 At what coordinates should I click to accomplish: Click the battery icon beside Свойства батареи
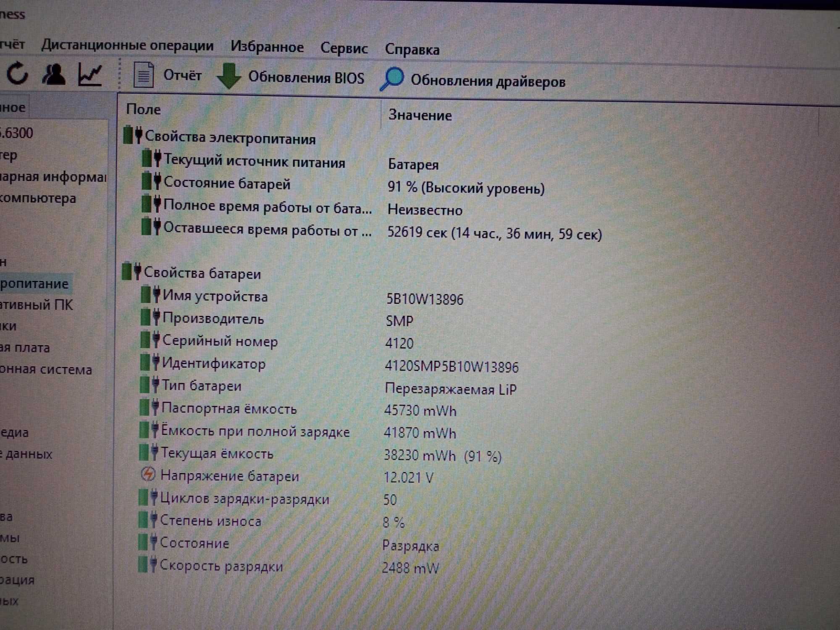[x=131, y=272]
